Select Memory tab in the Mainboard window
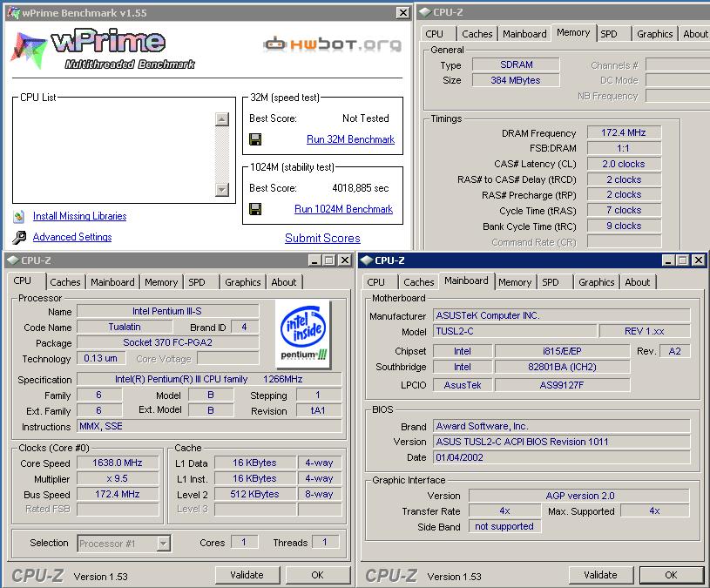Screen dimensions: 710x588 coord(515,282)
